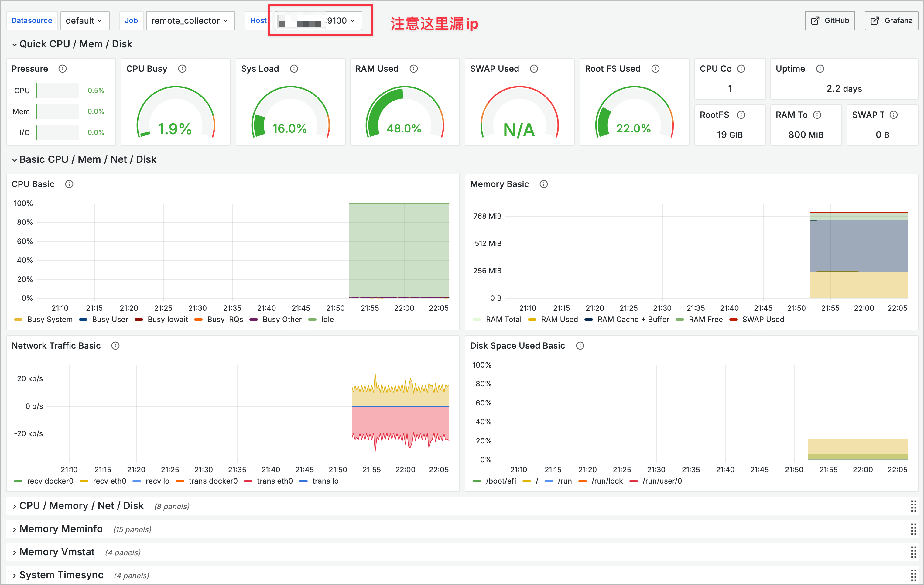Click the Pressure panel info icon

pyautogui.click(x=63, y=69)
